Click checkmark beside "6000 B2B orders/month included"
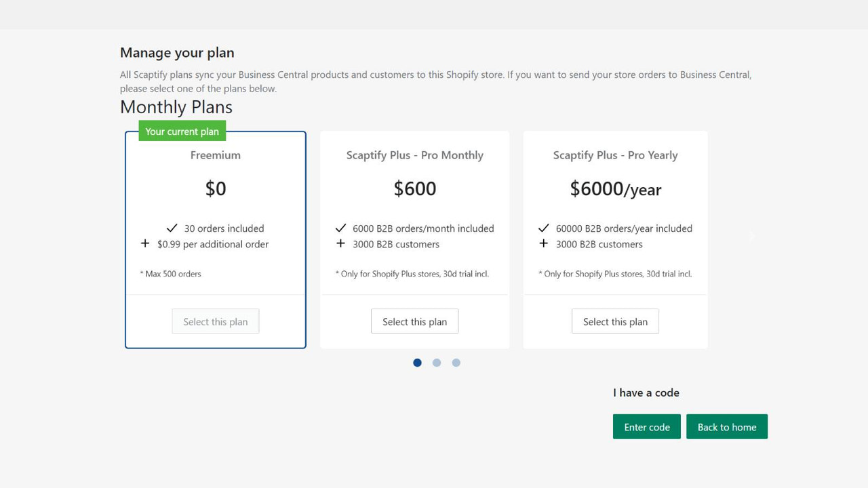This screenshot has height=488, width=868. [341, 228]
